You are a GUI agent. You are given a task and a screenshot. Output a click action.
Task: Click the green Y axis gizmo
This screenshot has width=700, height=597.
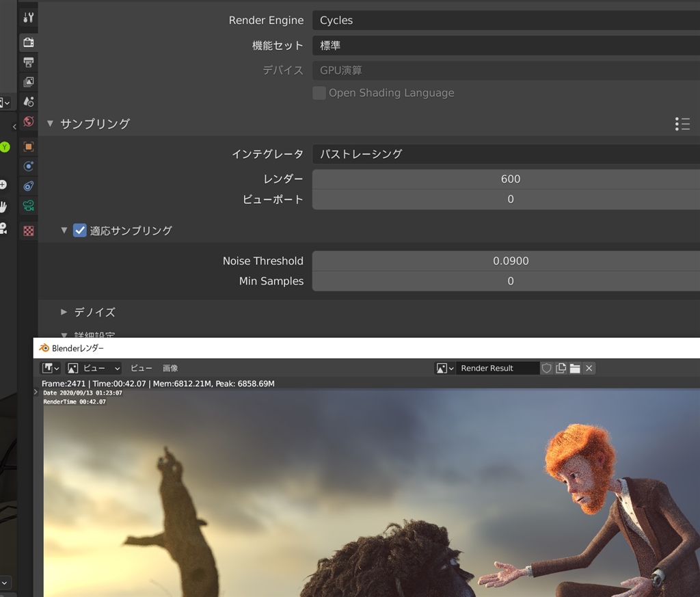(5, 147)
